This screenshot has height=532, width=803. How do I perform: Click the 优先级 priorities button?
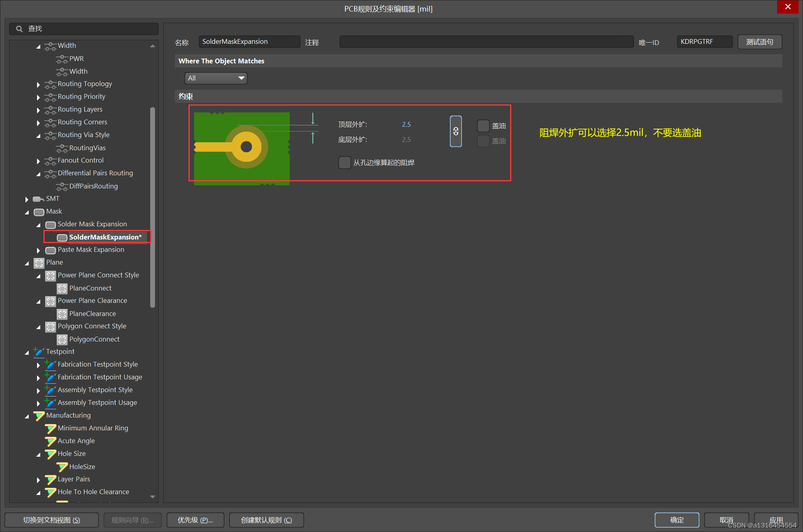tap(195, 520)
